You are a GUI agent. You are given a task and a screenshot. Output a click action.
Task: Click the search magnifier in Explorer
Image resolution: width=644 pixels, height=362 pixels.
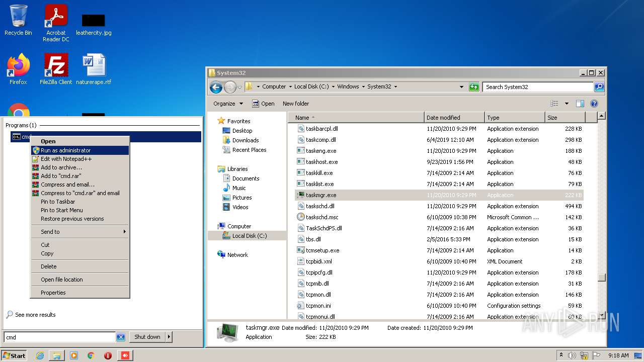599,87
